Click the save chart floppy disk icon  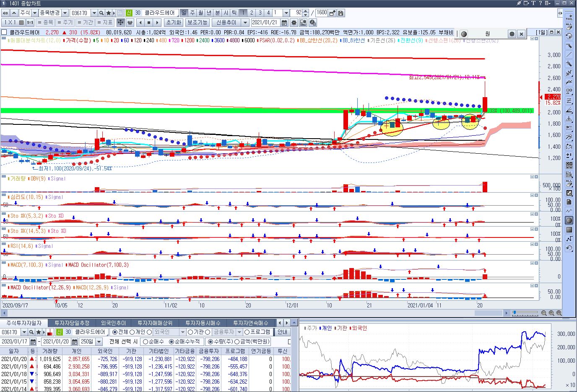(x=341, y=13)
